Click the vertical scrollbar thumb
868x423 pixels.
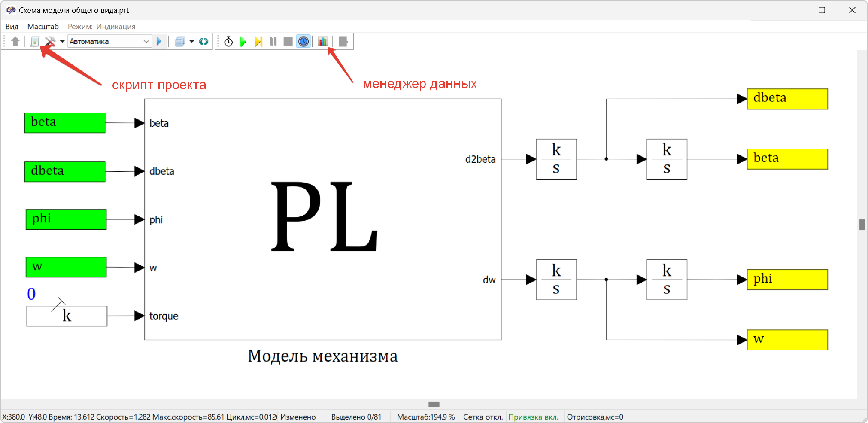coord(862,225)
